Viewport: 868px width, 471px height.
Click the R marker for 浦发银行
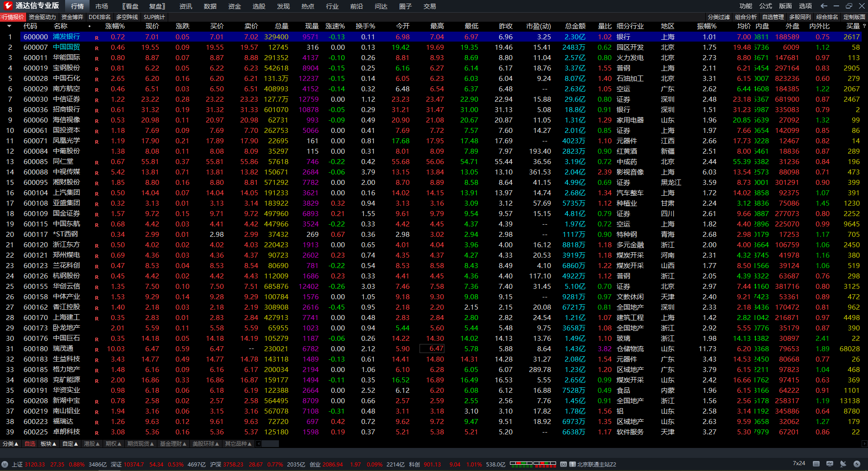[97, 38]
